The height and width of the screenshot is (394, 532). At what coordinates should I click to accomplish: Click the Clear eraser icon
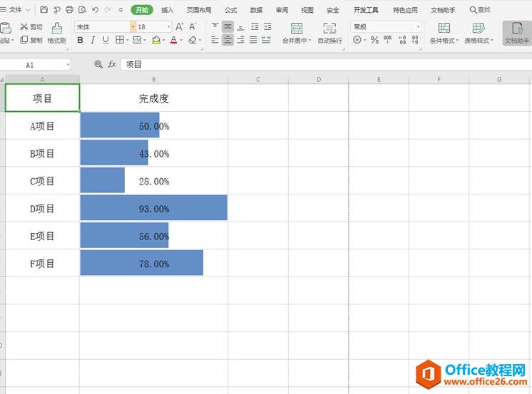[193, 40]
